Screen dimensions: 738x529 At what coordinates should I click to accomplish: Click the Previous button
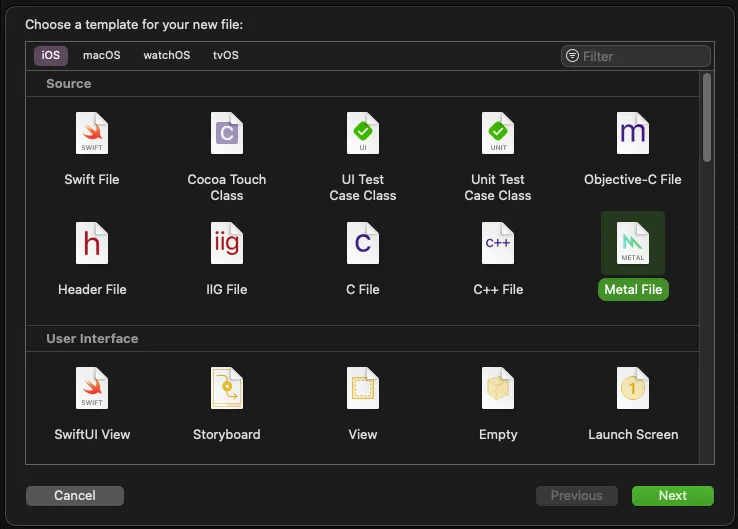point(577,496)
